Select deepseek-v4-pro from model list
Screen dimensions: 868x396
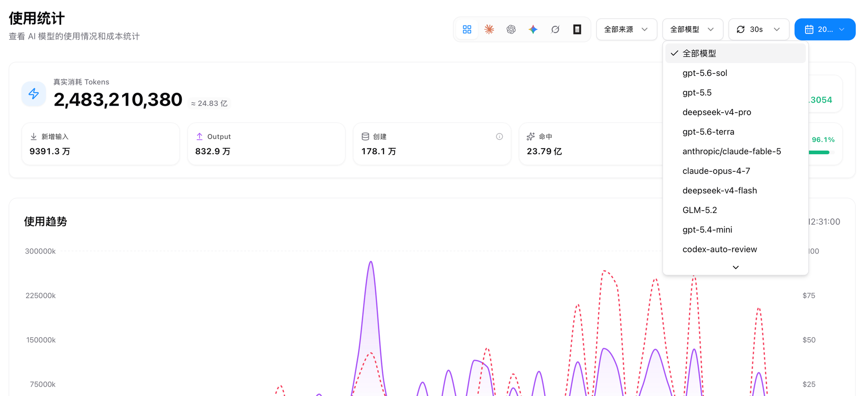tap(736, 112)
